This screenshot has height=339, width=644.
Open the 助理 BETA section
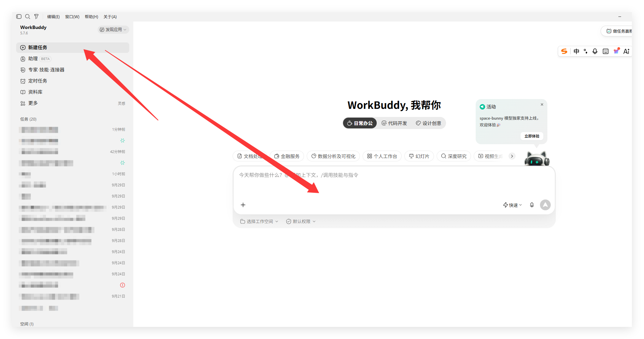[x=73, y=59]
